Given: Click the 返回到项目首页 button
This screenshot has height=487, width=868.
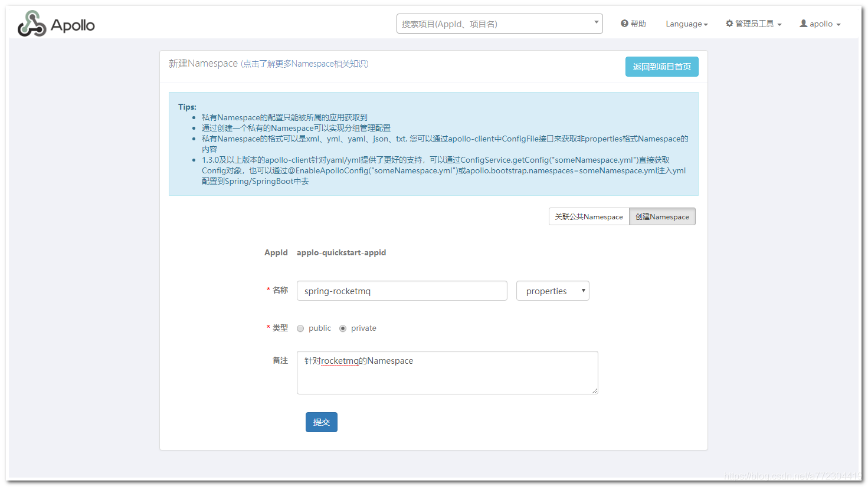Looking at the screenshot, I should click(661, 67).
